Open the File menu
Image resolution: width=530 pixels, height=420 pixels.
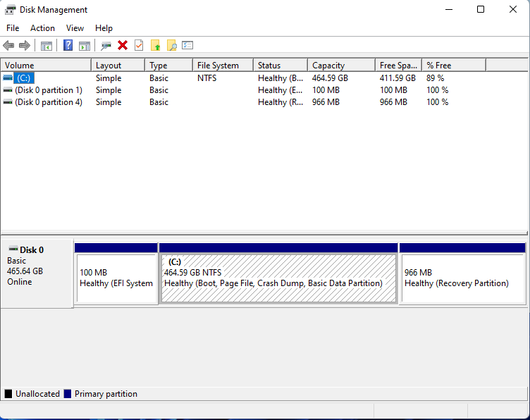click(x=13, y=28)
